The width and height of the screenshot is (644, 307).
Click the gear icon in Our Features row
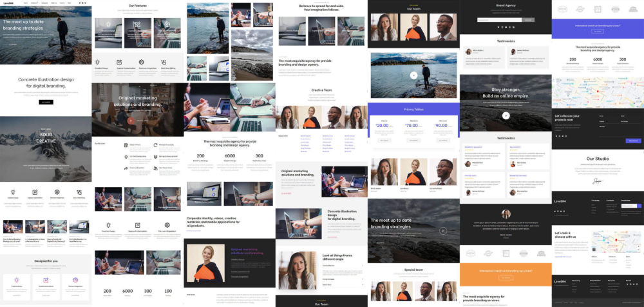point(166,25)
